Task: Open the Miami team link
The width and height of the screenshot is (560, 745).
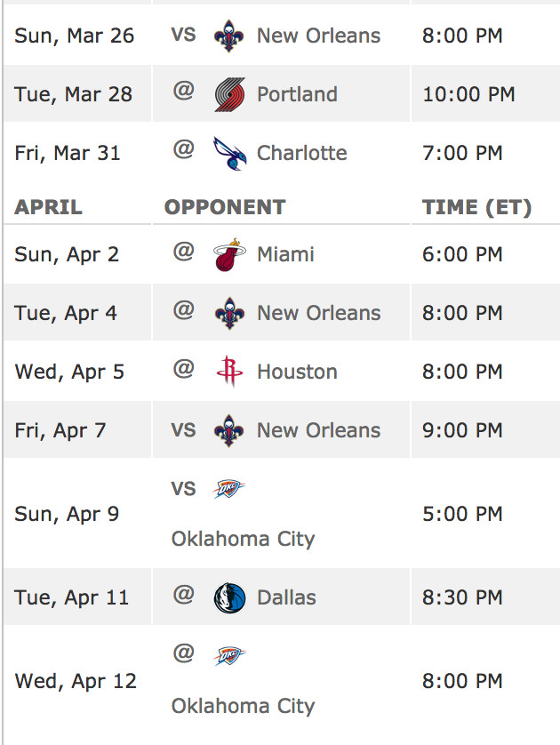Action: point(285,254)
